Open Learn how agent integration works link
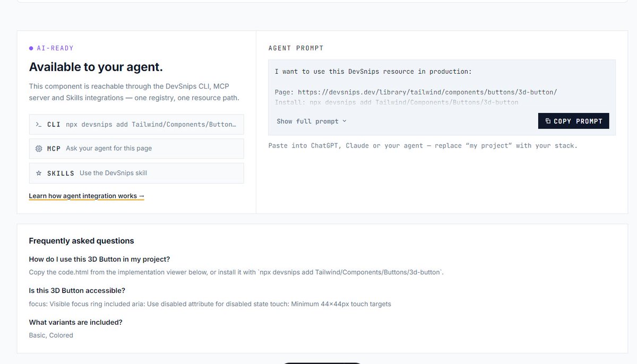The image size is (637, 364). [87, 196]
